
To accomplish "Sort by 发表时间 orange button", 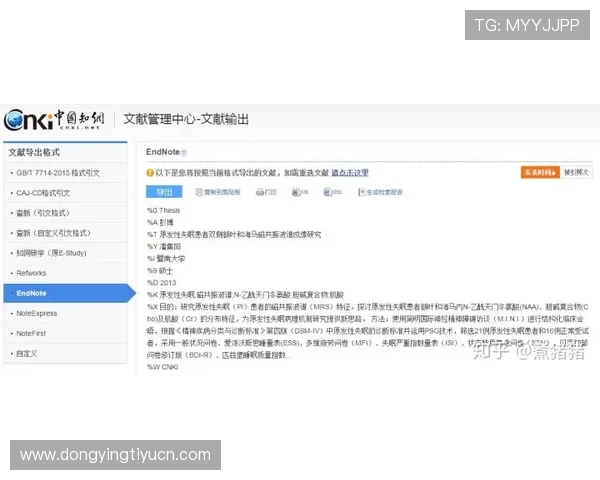I will click(540, 172).
